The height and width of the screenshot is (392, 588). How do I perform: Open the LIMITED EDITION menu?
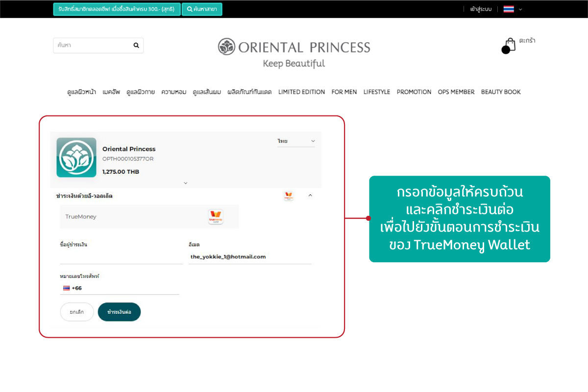[x=301, y=92]
